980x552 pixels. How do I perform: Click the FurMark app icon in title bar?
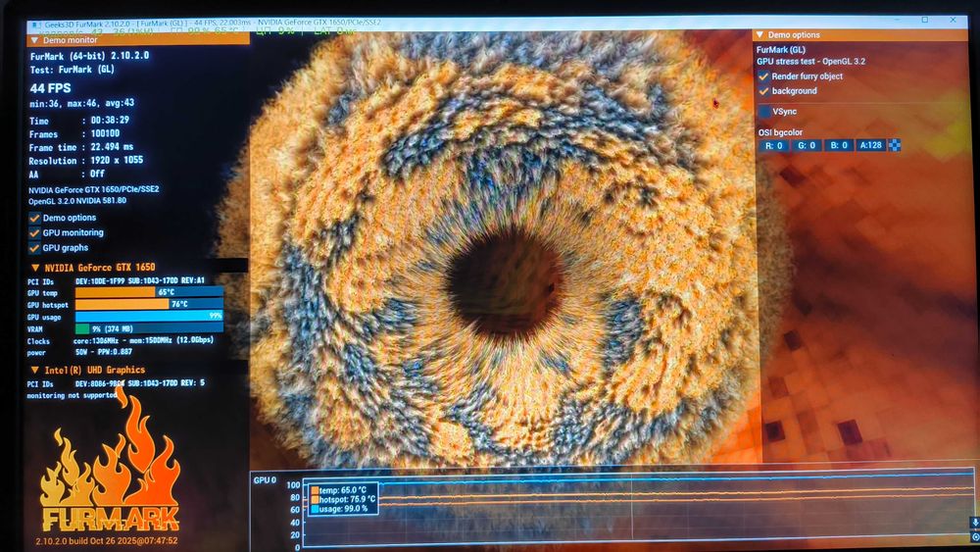click(35, 25)
